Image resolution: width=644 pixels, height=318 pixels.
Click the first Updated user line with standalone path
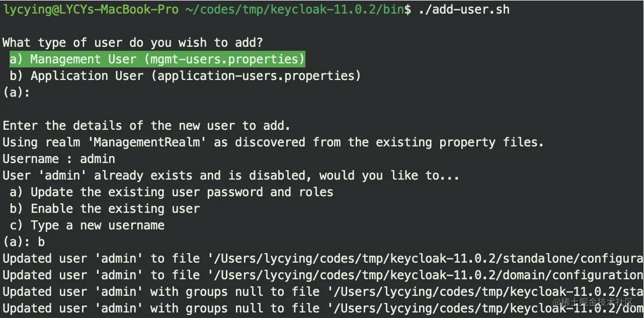tap(322, 259)
